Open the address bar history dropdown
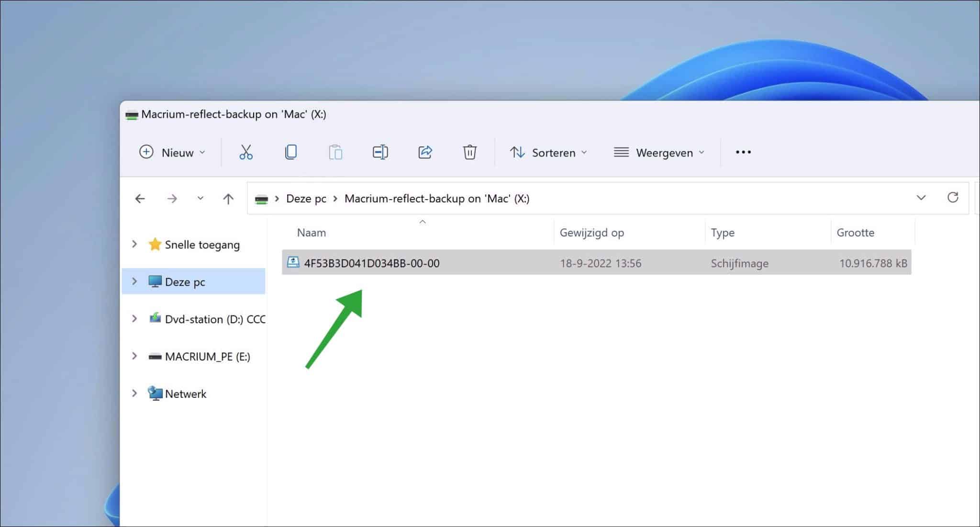Image resolution: width=980 pixels, height=527 pixels. coord(921,198)
